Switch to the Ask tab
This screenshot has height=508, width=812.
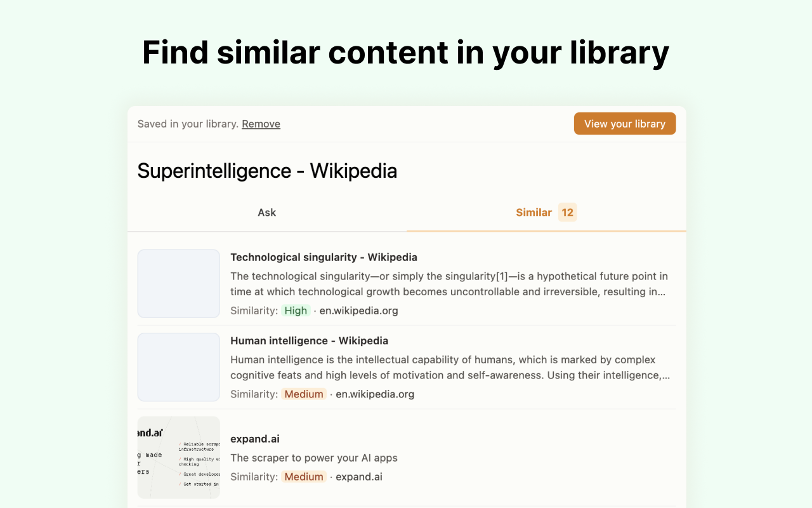(x=267, y=213)
